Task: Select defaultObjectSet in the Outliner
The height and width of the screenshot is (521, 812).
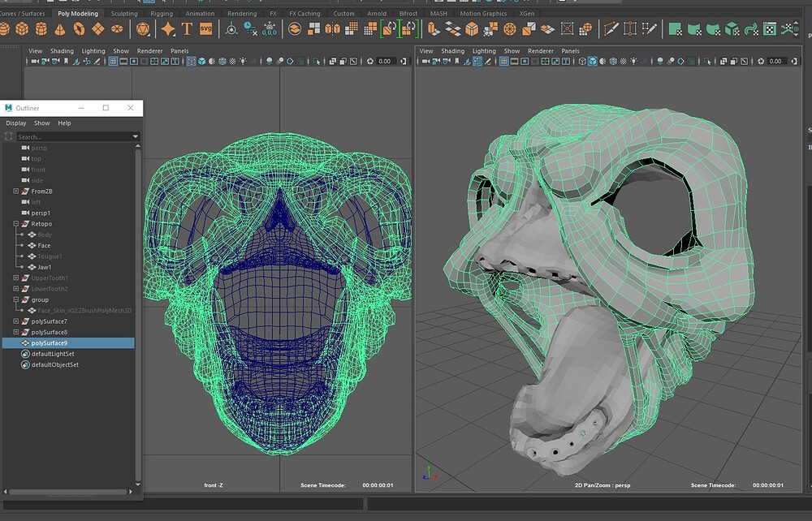Action: (55, 364)
